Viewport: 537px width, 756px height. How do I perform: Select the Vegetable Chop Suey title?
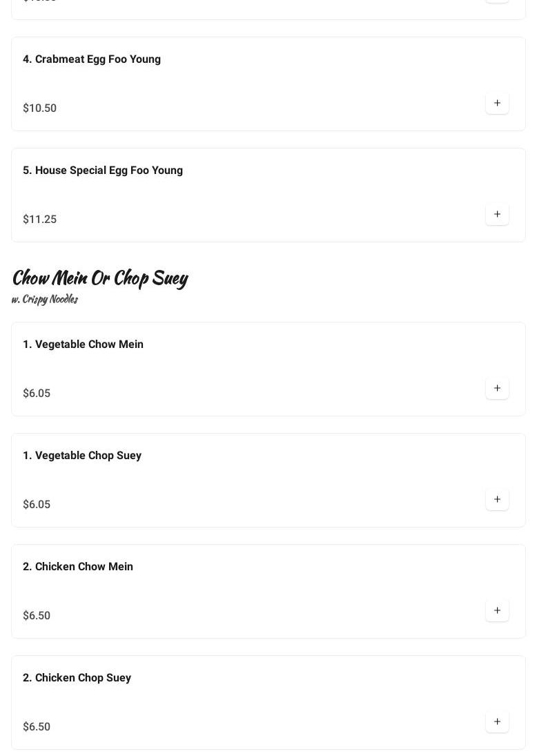click(x=82, y=456)
